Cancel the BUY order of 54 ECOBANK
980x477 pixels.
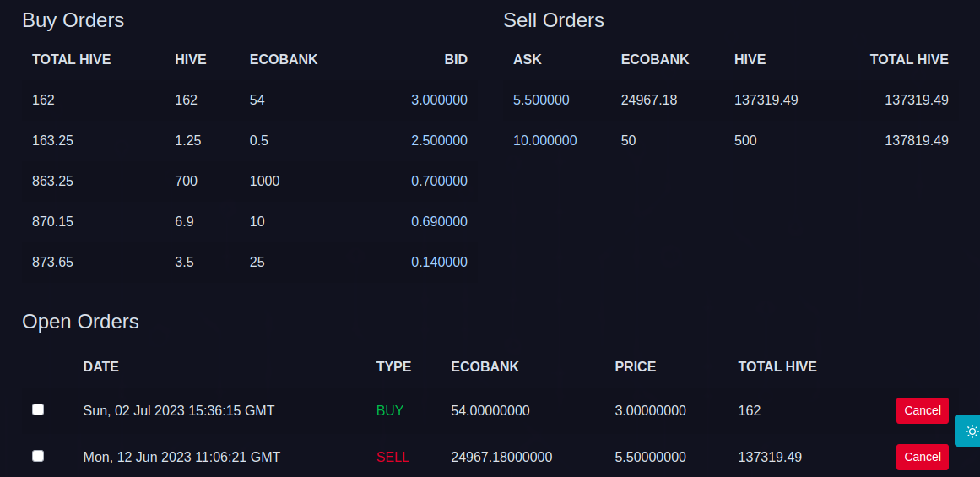coord(922,411)
